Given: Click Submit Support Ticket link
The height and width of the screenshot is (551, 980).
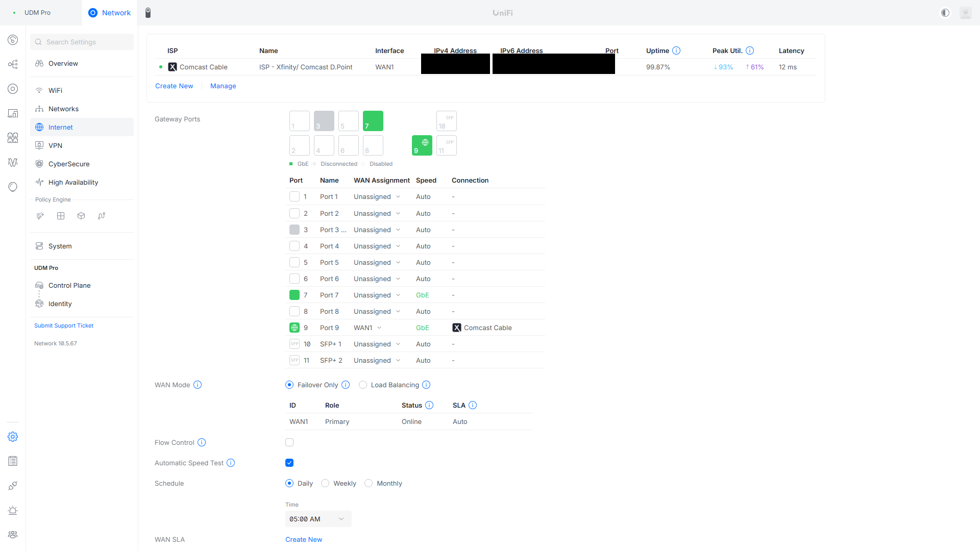Looking at the screenshot, I should tap(64, 325).
